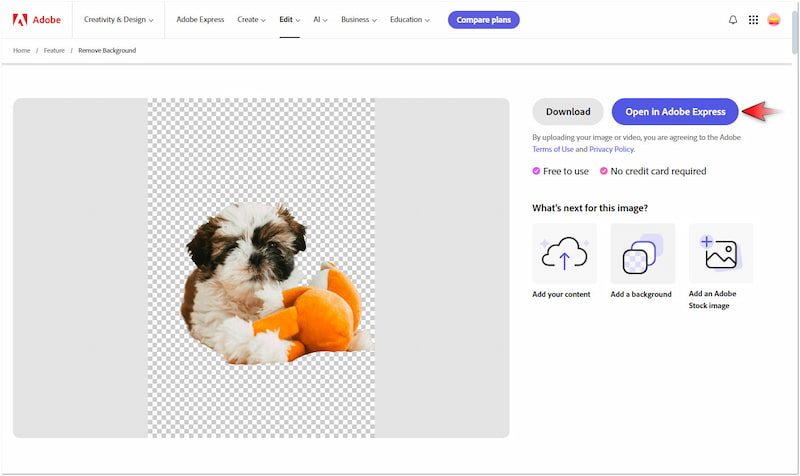Open the user profile avatar
The image size is (800, 476).
pyautogui.click(x=774, y=20)
